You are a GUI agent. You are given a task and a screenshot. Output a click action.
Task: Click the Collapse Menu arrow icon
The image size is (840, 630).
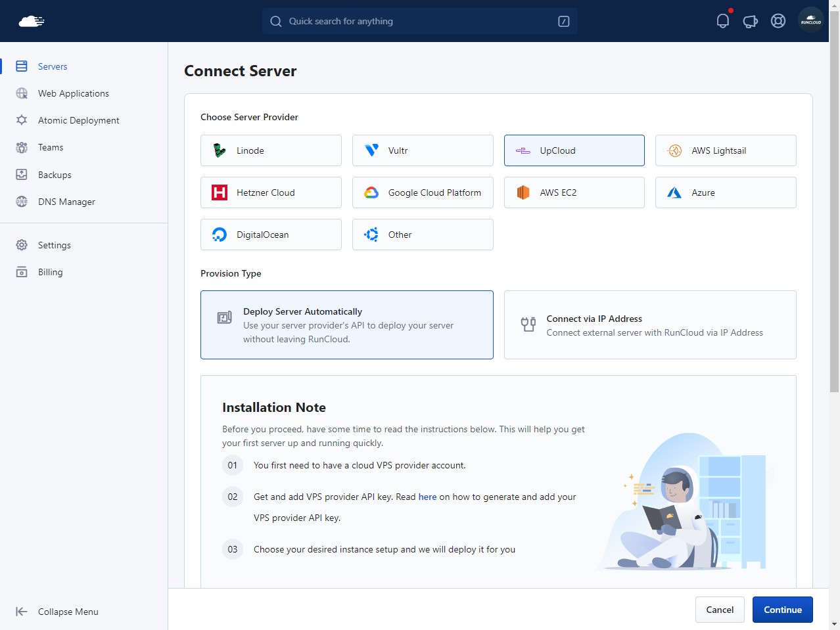coord(22,612)
